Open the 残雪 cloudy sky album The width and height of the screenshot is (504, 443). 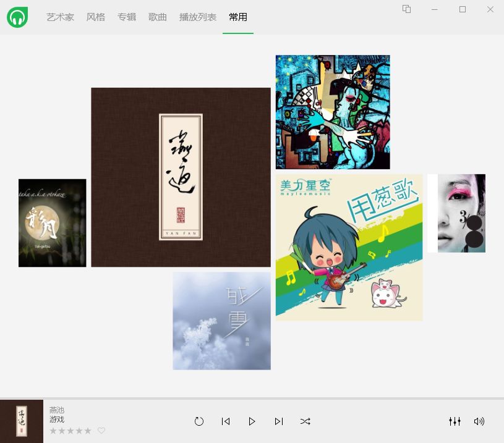222,321
